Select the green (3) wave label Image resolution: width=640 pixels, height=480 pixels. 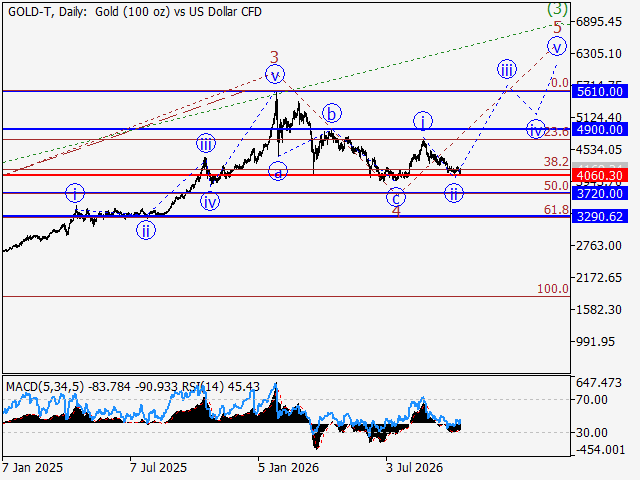coord(557,8)
